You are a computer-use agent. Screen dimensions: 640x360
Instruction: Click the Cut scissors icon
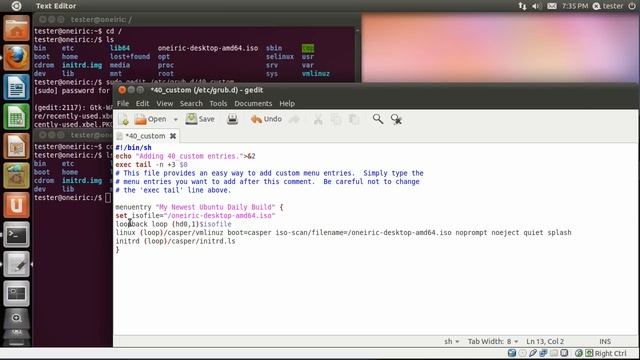click(318, 119)
